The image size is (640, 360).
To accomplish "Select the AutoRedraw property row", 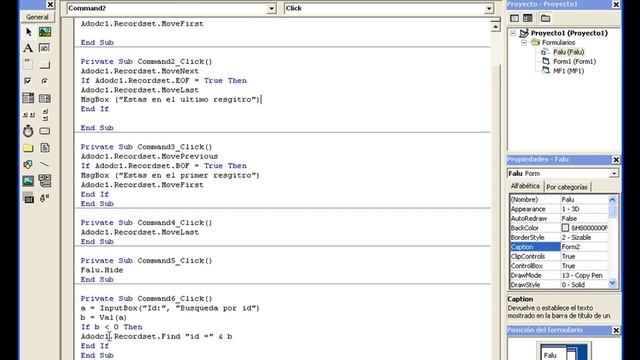I will tap(559, 218).
